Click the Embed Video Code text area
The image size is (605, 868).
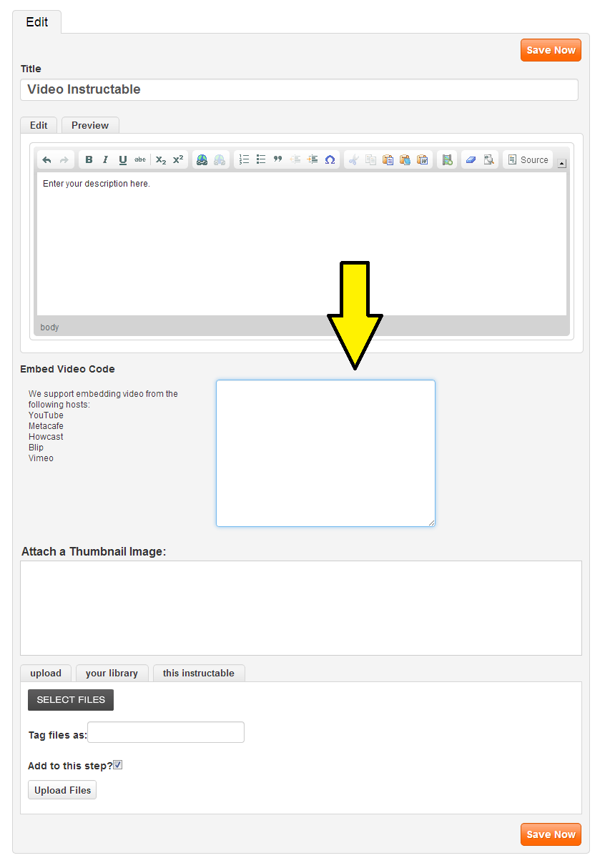[x=325, y=453]
